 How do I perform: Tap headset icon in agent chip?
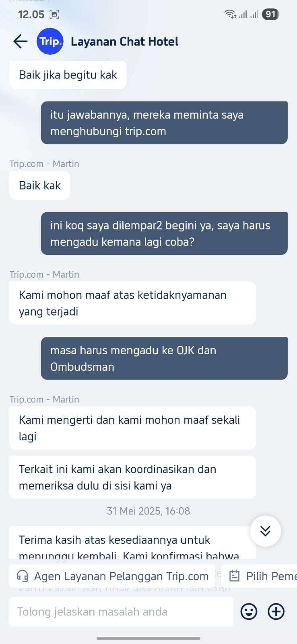pos(23,576)
